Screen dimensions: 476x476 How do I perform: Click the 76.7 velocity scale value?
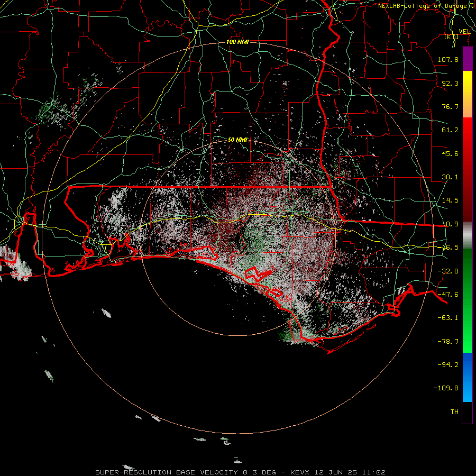[x=450, y=106]
